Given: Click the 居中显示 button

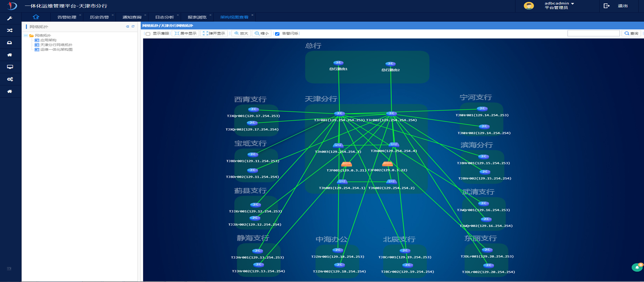Looking at the screenshot, I should point(186,34).
